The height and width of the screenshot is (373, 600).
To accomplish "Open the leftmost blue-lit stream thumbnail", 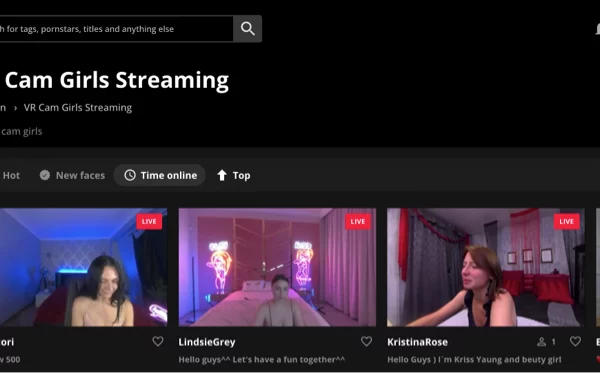I will point(83,267).
